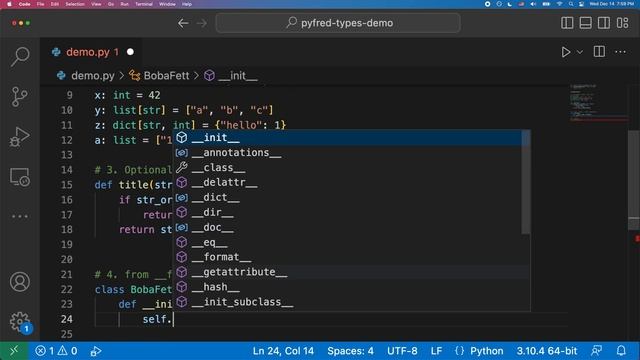
Task: Open the notifications bell
Action: tap(621, 351)
